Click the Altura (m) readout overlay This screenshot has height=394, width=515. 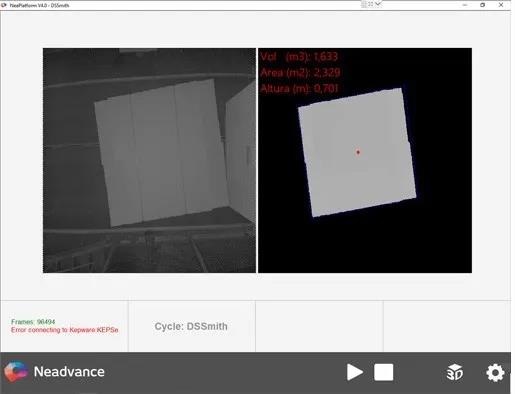[x=299, y=88]
